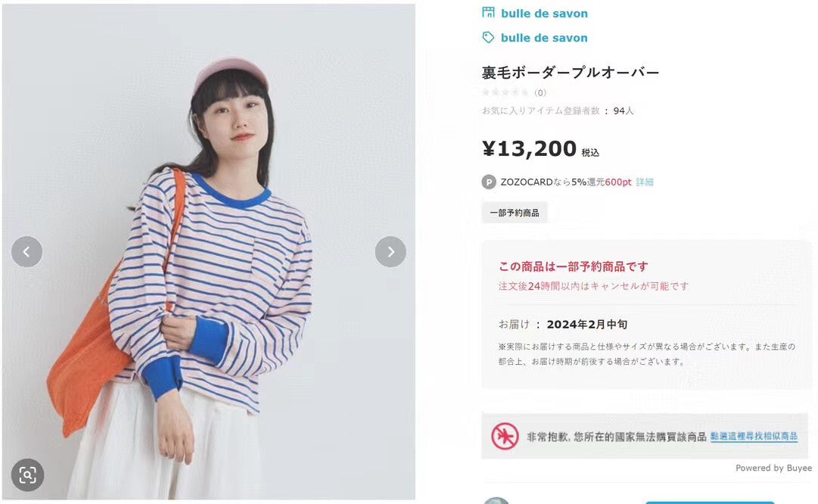Viewport: 818px width, 504px height.
Task: Click the shop building icon
Action: (488, 12)
